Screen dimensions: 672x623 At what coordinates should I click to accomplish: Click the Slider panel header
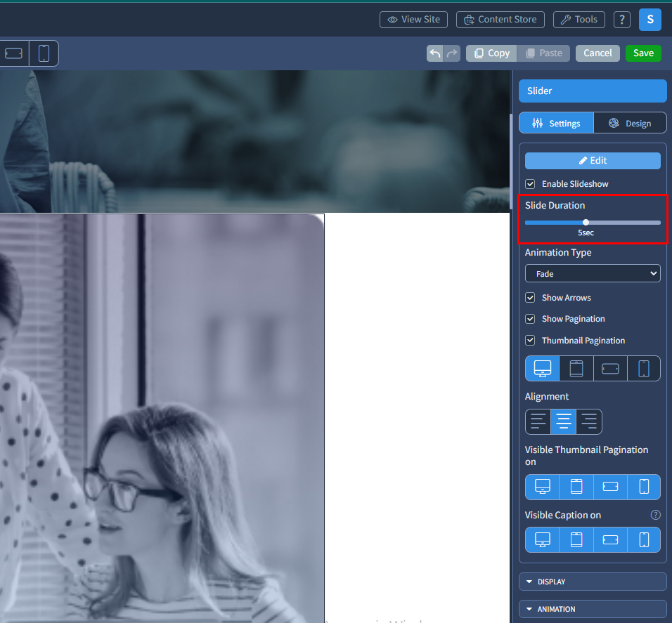point(593,91)
